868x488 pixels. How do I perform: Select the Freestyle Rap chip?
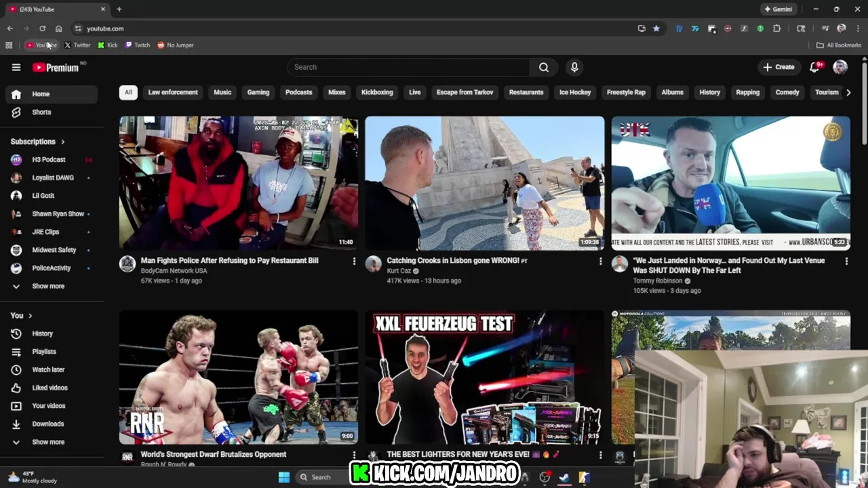[626, 92]
